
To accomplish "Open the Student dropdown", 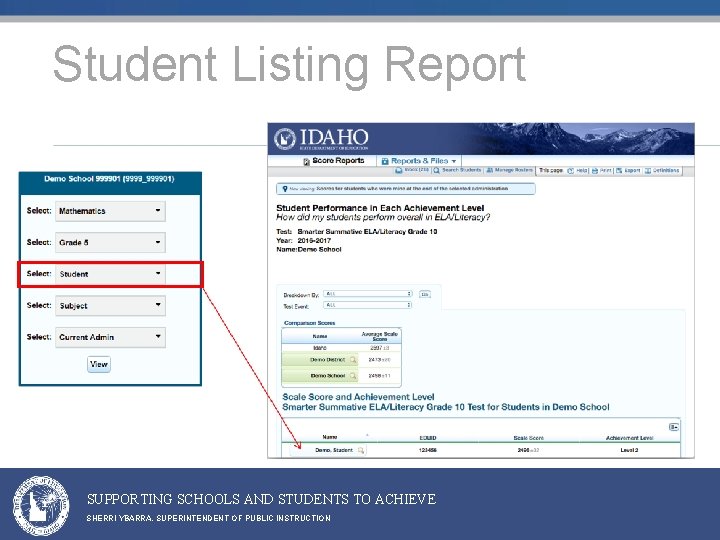I will 110,274.
